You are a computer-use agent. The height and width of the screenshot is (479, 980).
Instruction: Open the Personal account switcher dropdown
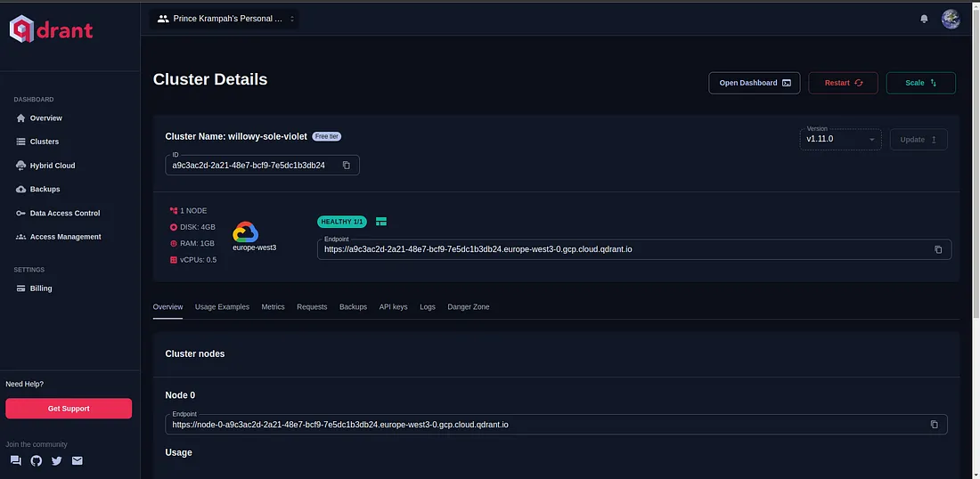pos(225,19)
